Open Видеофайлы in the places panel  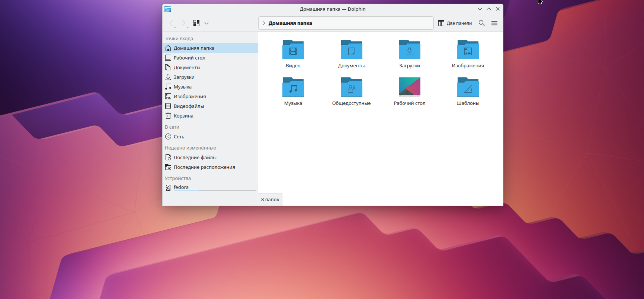pos(210,106)
